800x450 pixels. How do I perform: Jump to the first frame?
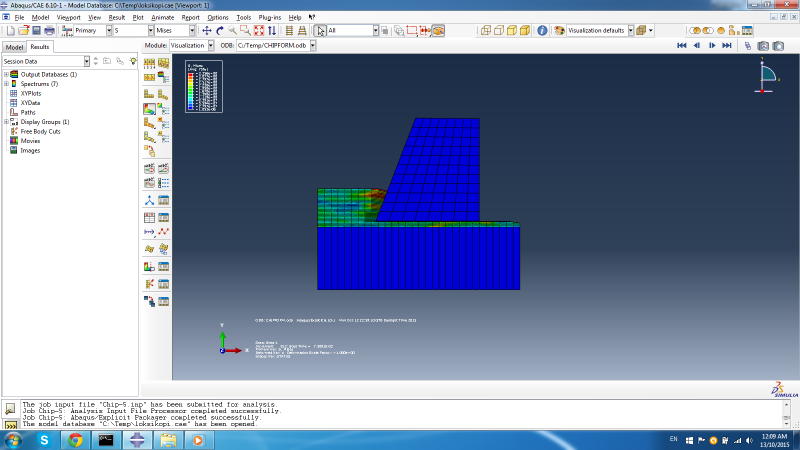point(682,45)
